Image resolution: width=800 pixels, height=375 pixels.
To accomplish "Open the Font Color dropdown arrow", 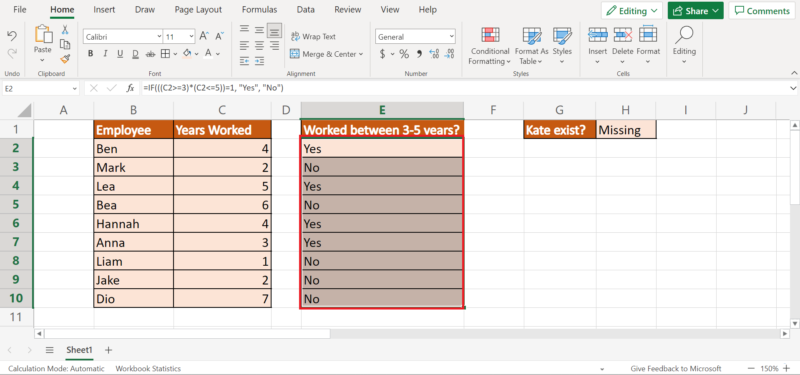I will pos(218,54).
